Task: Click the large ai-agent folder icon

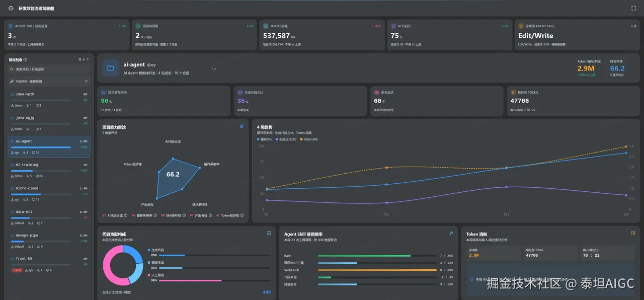Action: (111, 68)
